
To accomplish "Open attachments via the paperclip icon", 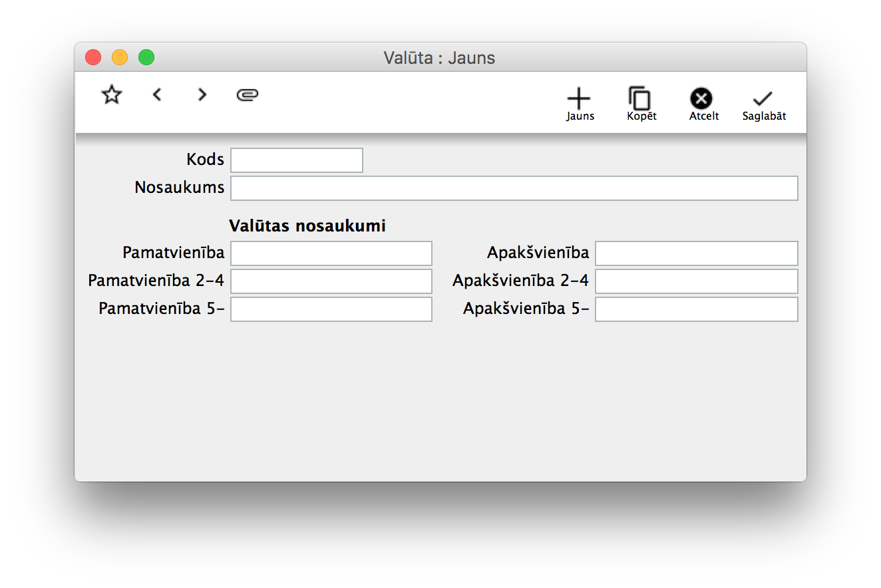I will point(248,95).
